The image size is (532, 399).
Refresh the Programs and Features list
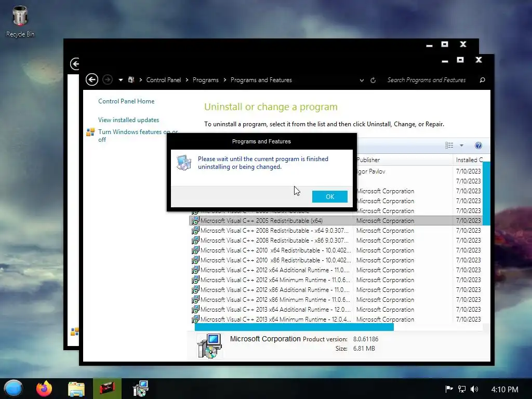(x=373, y=81)
